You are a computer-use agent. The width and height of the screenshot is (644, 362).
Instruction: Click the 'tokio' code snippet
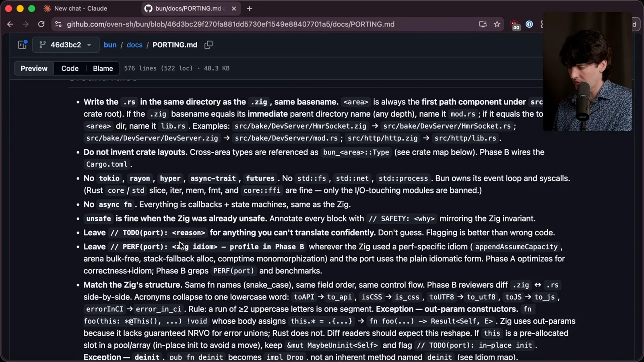109,178
